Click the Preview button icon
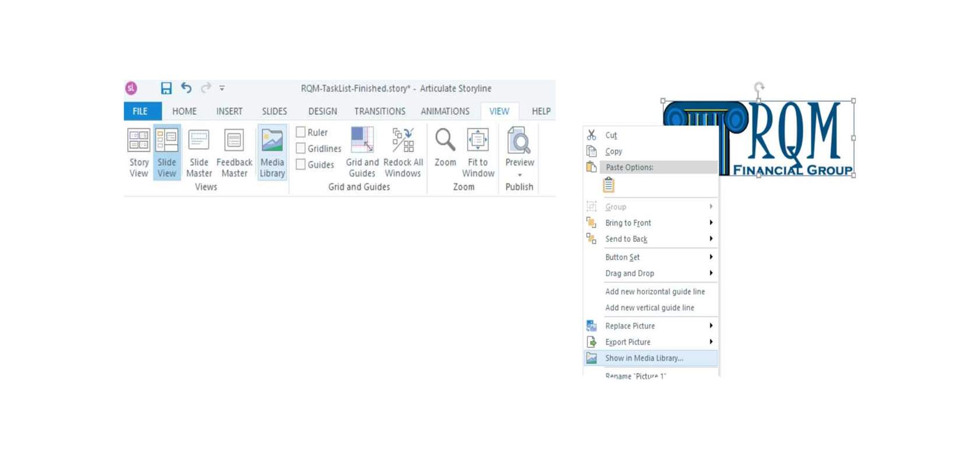 pos(519,141)
